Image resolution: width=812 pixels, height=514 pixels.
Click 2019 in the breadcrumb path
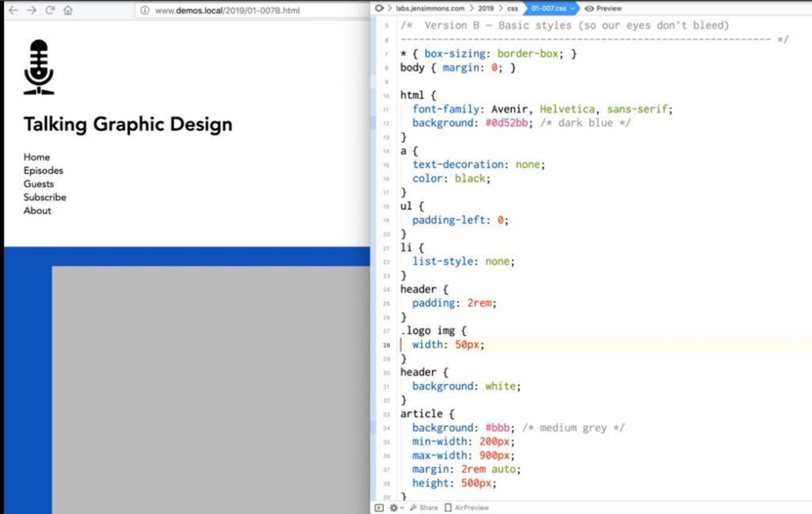[x=487, y=8]
